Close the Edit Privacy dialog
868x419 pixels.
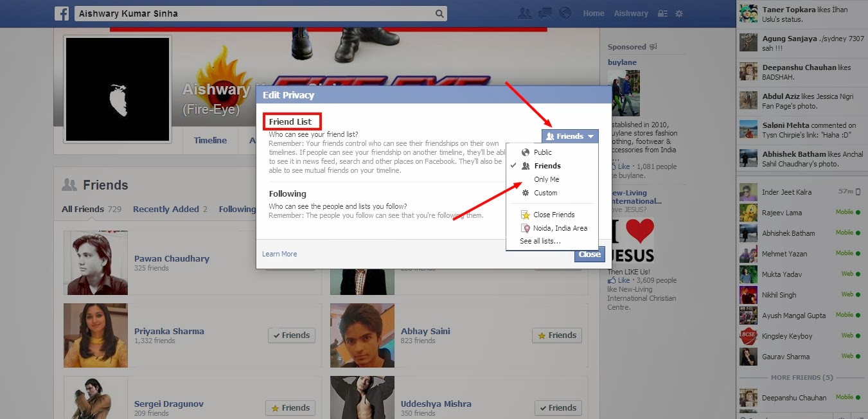589,254
